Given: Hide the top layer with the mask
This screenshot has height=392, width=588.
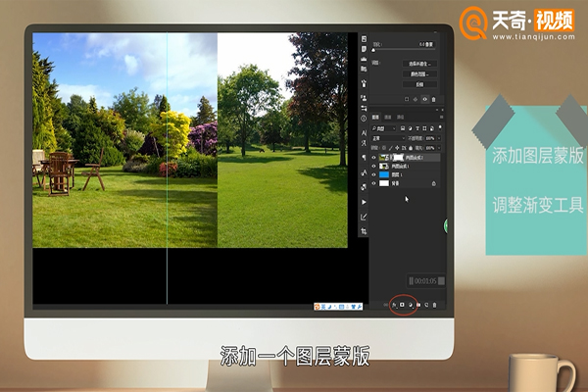Looking at the screenshot, I should coord(374,157).
